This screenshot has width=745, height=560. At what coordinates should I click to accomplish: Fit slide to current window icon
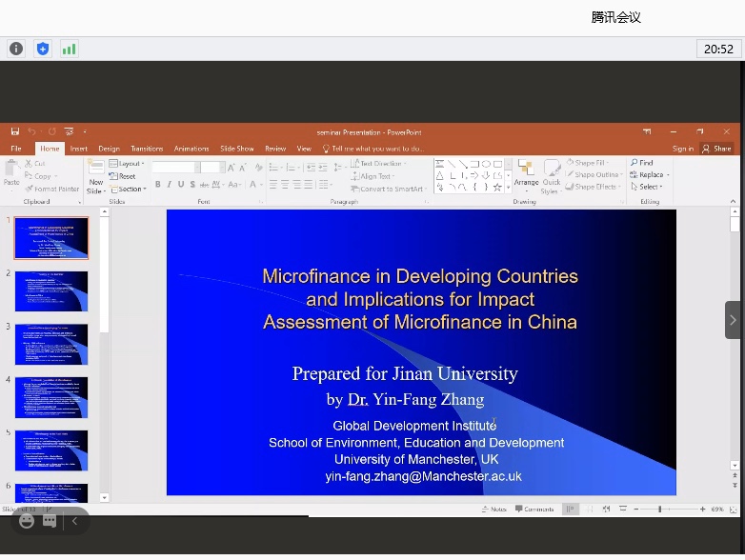pyautogui.click(x=734, y=510)
